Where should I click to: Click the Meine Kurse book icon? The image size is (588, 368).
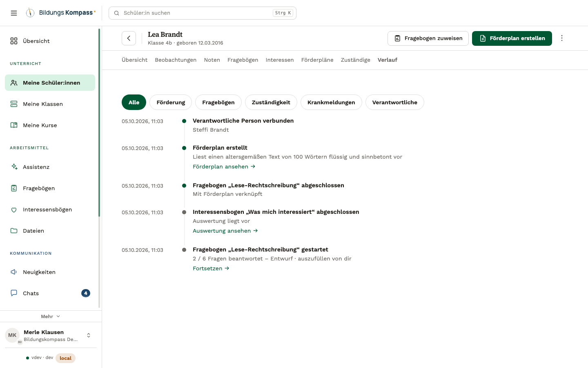pyautogui.click(x=14, y=125)
